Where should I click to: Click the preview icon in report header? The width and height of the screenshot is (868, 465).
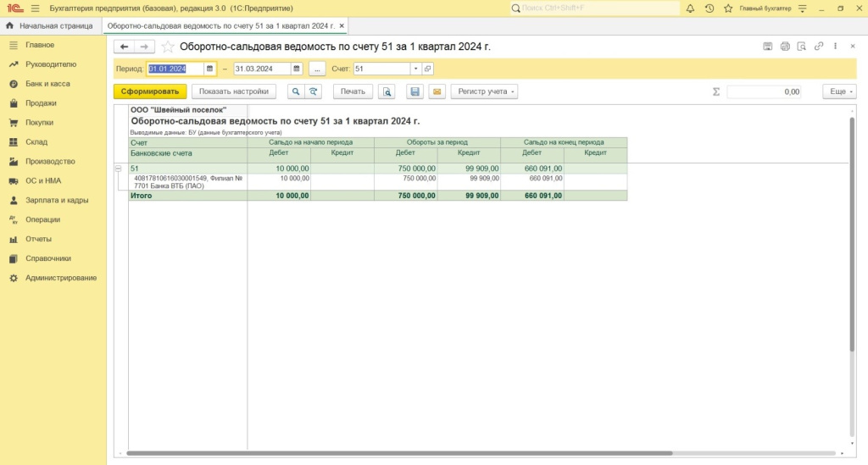[x=802, y=47]
